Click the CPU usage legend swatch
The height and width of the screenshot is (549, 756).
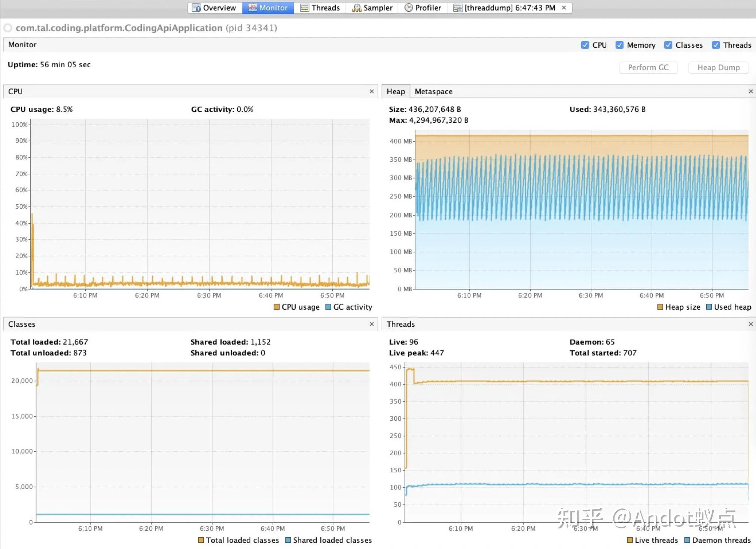[x=277, y=307]
